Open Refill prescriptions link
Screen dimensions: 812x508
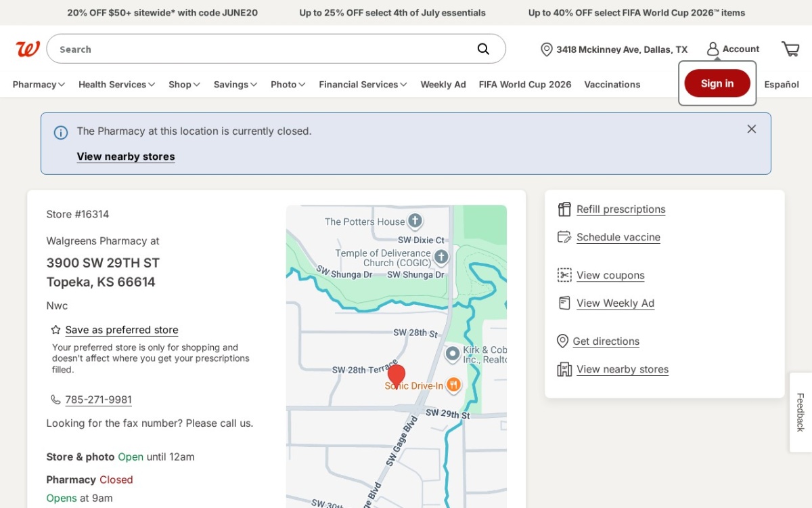[x=621, y=209]
